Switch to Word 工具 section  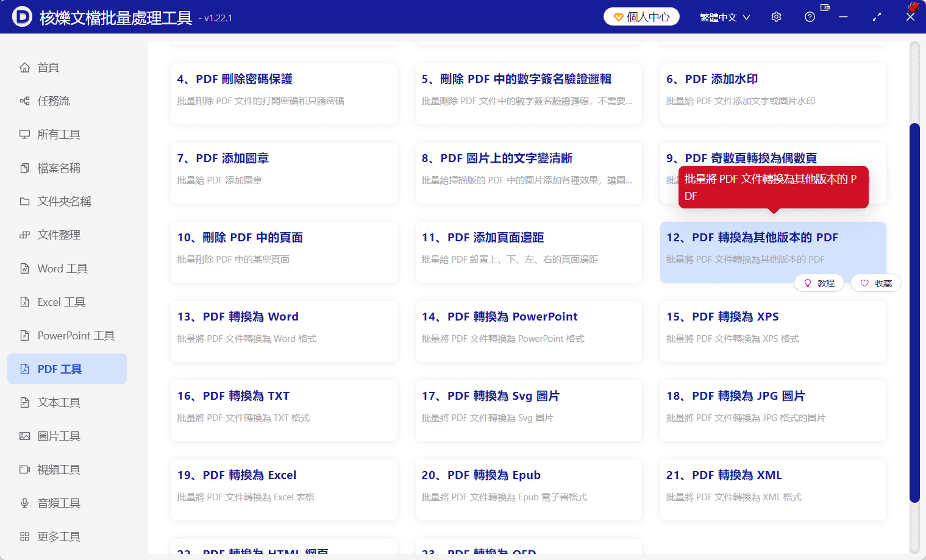pyautogui.click(x=67, y=269)
